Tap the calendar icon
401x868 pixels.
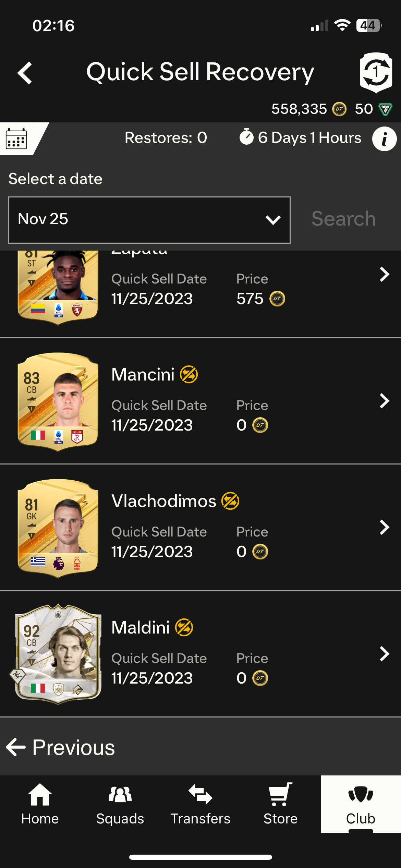16,139
